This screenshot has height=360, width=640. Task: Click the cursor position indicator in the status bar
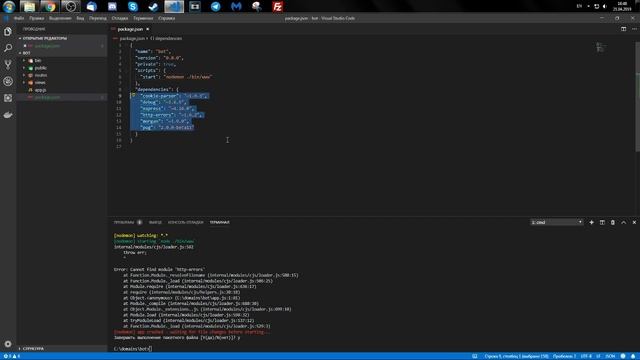(516, 356)
